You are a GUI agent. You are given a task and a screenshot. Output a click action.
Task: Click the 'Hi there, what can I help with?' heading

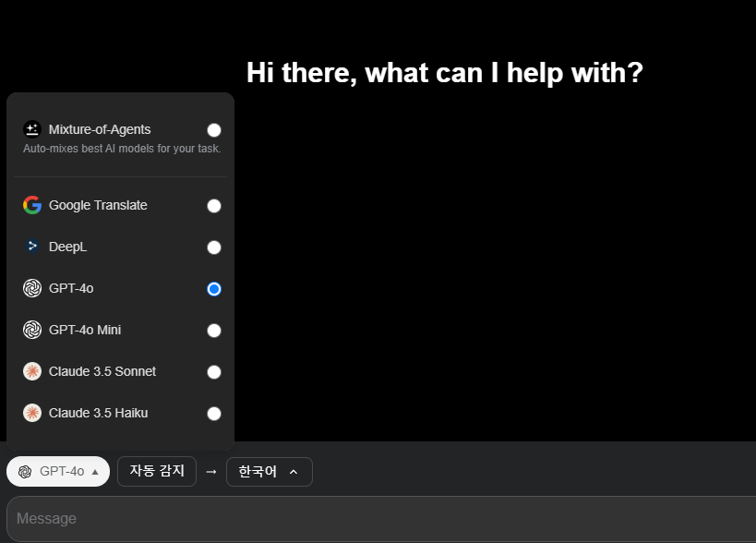pyautogui.click(x=445, y=73)
